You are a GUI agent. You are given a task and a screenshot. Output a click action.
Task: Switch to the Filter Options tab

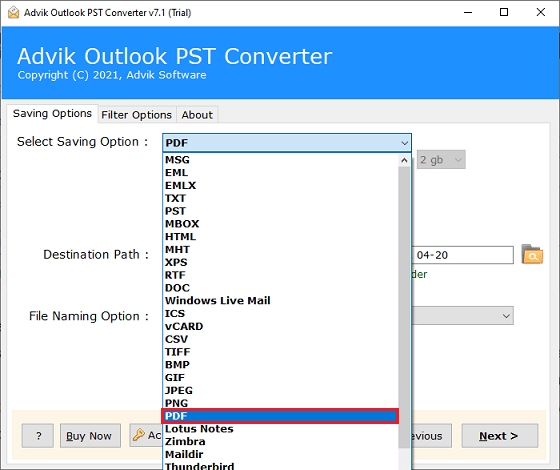pos(137,115)
